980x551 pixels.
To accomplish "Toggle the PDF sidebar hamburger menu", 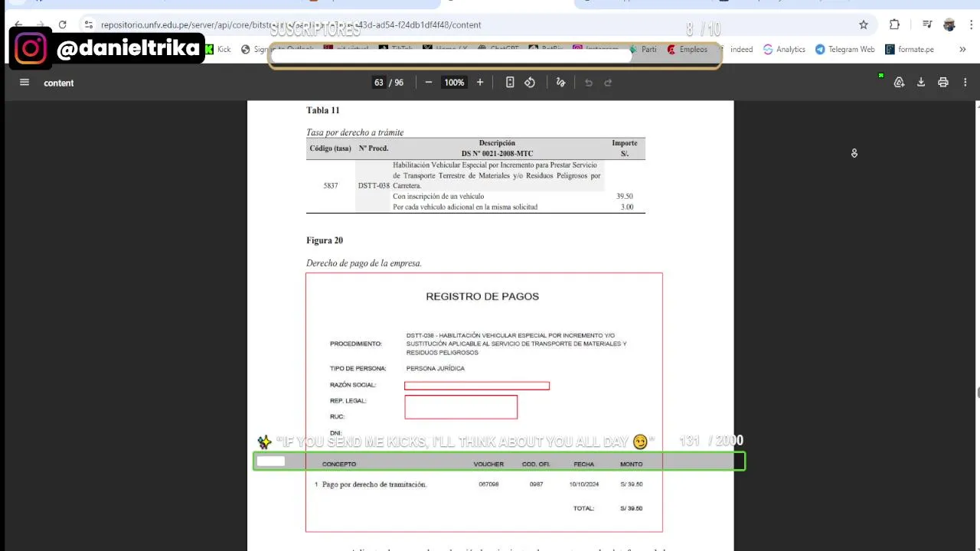I will [24, 83].
